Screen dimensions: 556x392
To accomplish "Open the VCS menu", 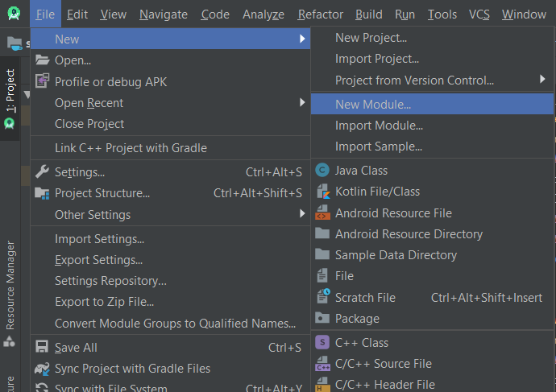I will pos(479,14).
